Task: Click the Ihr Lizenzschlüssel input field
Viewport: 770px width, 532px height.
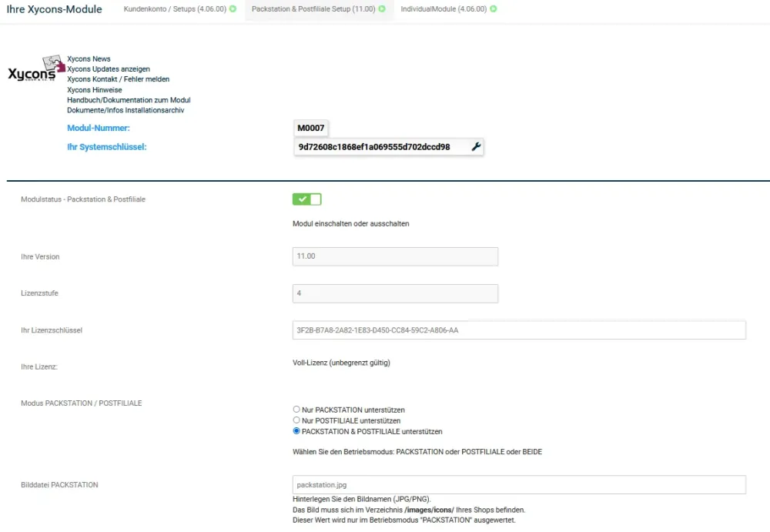Action: [519, 330]
